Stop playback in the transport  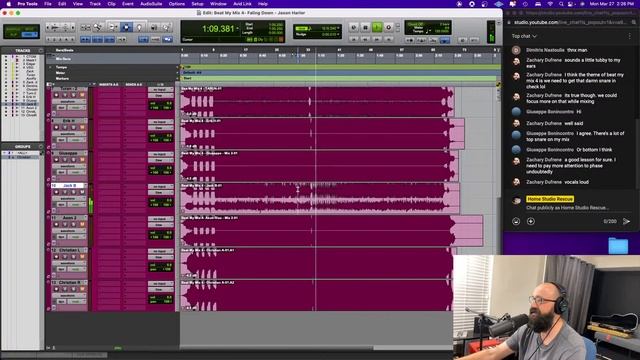[365, 27]
